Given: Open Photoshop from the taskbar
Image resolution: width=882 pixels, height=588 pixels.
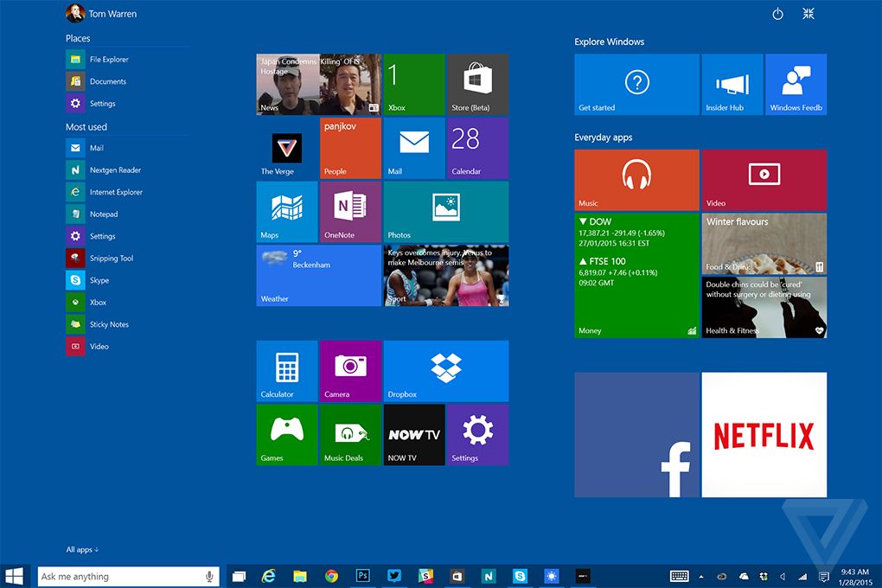Looking at the screenshot, I should [x=363, y=576].
